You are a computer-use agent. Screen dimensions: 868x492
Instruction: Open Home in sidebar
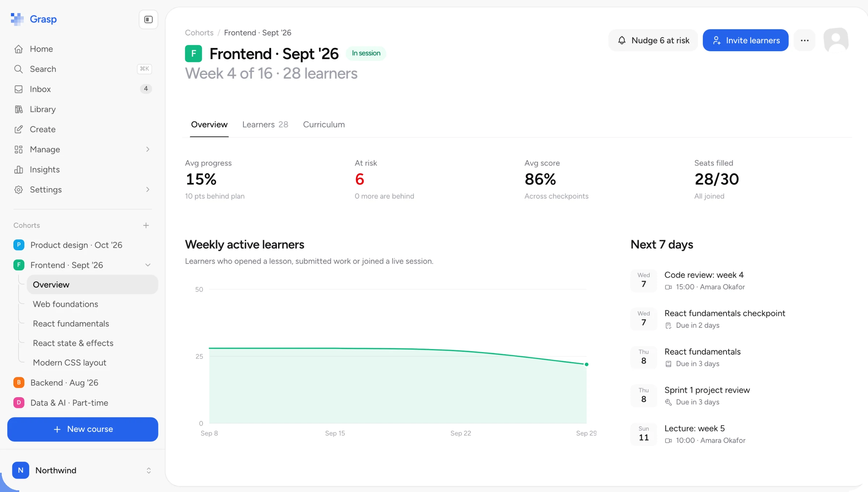click(82, 49)
